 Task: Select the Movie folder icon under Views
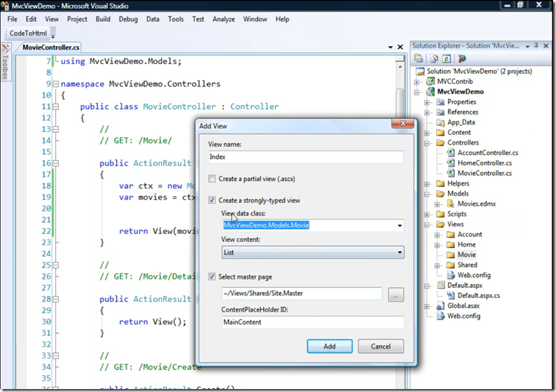[451, 255]
